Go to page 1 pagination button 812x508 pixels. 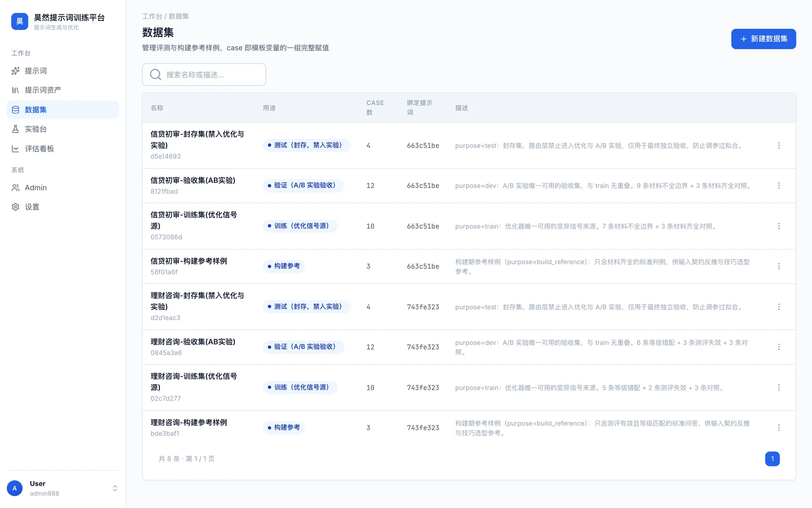click(x=772, y=459)
